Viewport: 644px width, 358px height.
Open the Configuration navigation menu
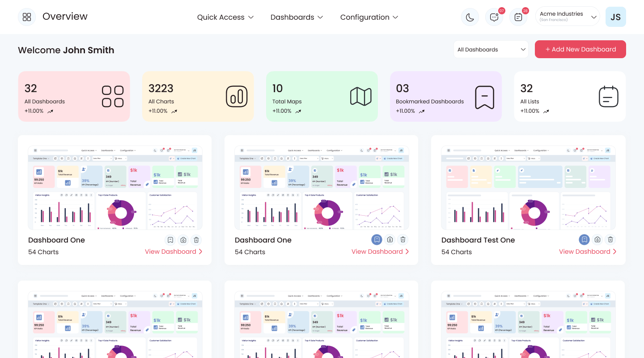[x=369, y=17]
